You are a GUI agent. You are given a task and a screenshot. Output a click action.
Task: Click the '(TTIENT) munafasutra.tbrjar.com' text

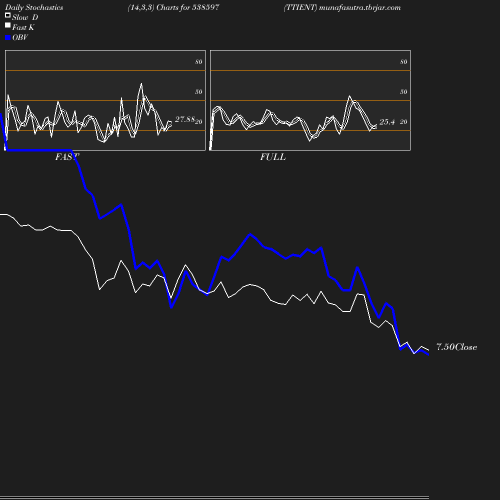(342, 7)
